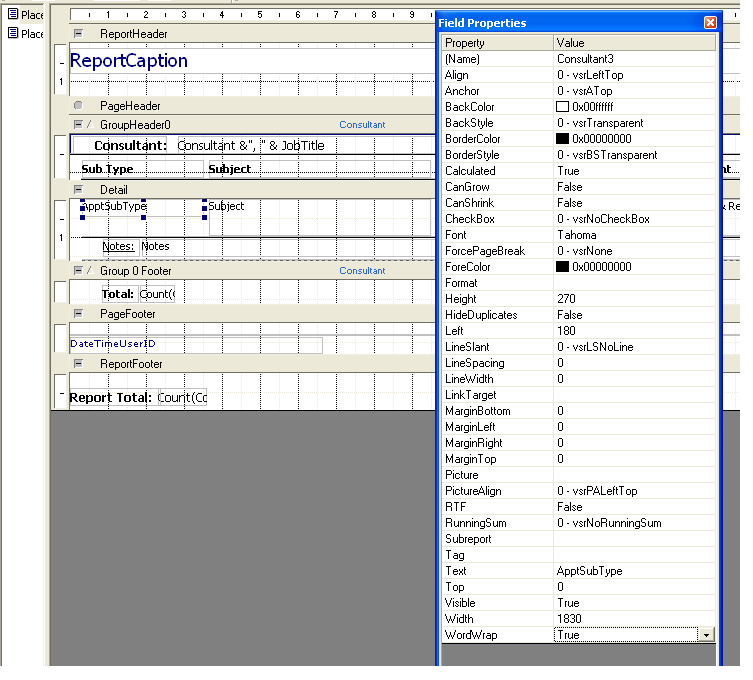This screenshot has height=680, width=753.
Task: Click the first Place list icon
Action: coord(13,14)
